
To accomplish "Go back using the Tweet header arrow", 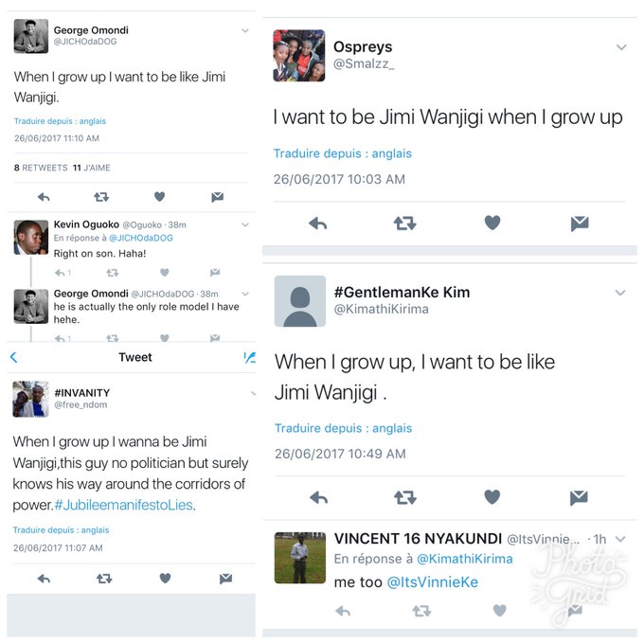I will point(13,357).
